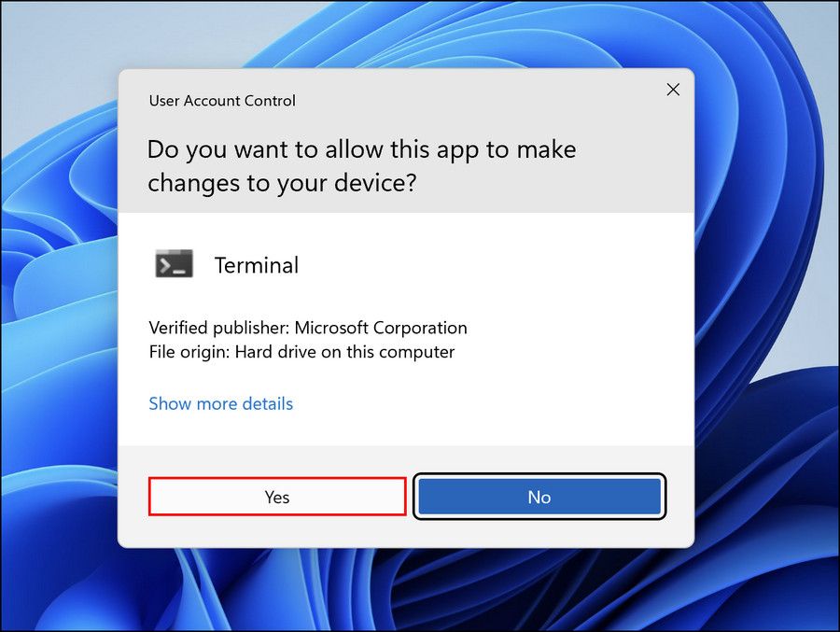Screen dimensions: 840x632
Task: Reveal more details about the publisher
Action: (x=220, y=403)
